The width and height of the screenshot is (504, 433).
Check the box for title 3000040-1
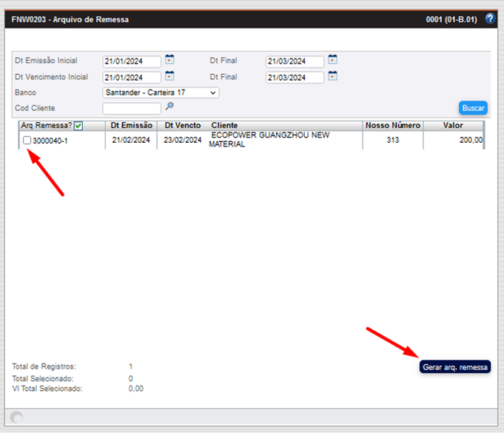pyautogui.click(x=27, y=140)
